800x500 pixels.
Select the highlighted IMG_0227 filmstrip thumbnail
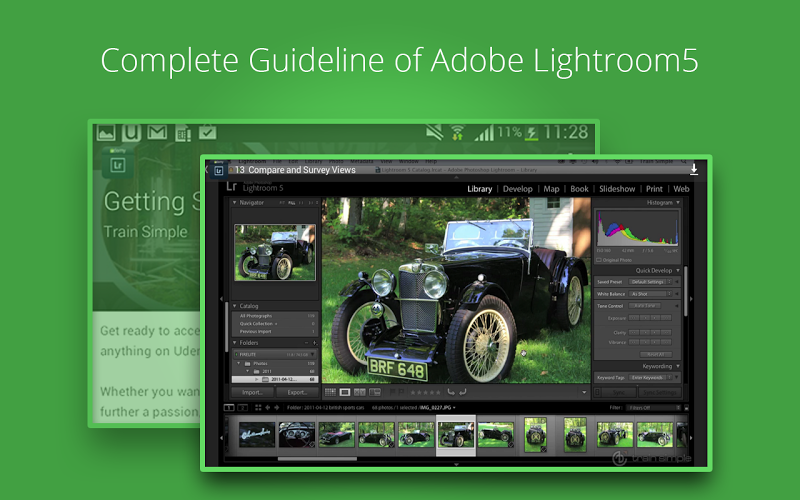click(x=455, y=435)
